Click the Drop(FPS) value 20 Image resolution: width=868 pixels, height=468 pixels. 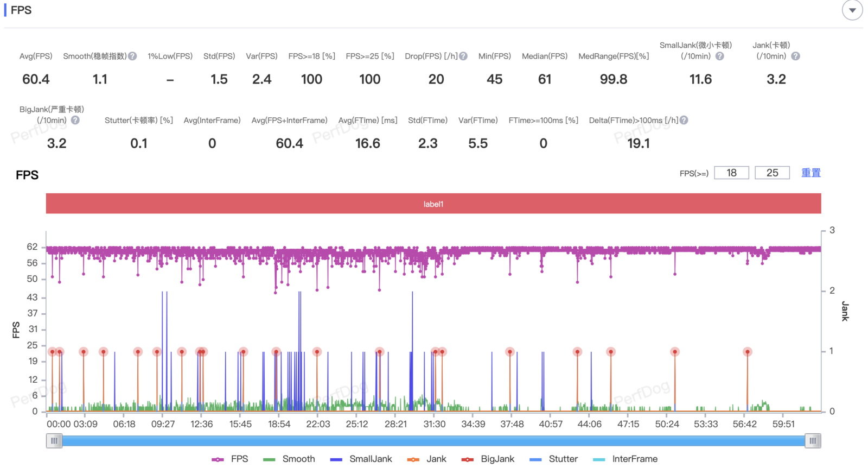pyautogui.click(x=436, y=79)
